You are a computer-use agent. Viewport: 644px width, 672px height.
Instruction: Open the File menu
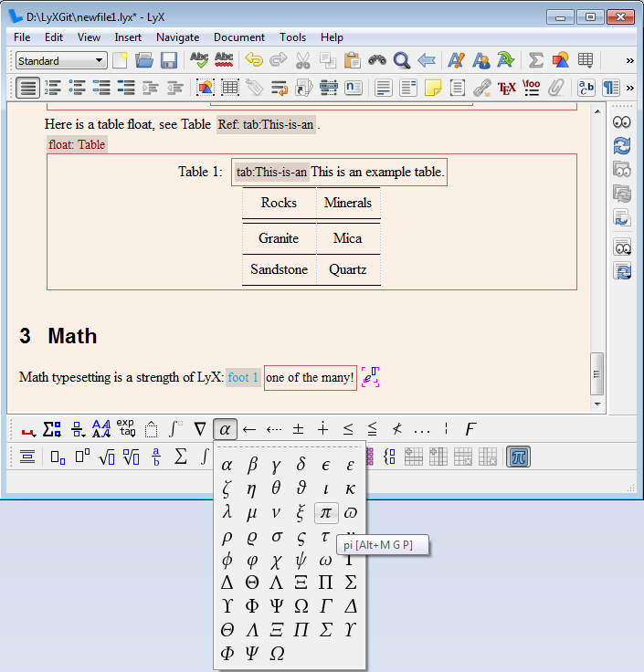click(x=22, y=37)
